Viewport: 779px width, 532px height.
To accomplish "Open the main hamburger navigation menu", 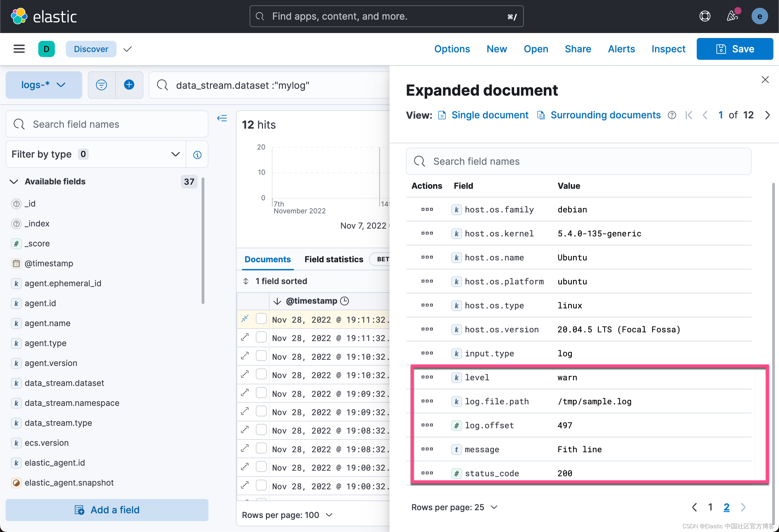I will click(x=19, y=49).
